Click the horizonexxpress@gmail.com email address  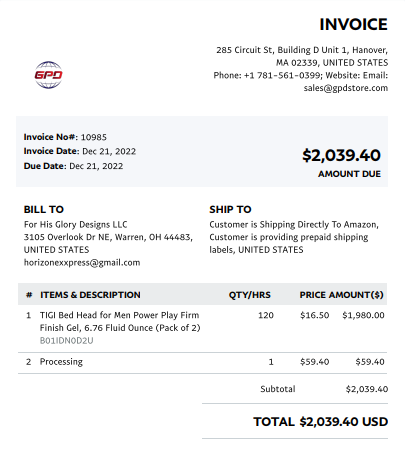82,263
